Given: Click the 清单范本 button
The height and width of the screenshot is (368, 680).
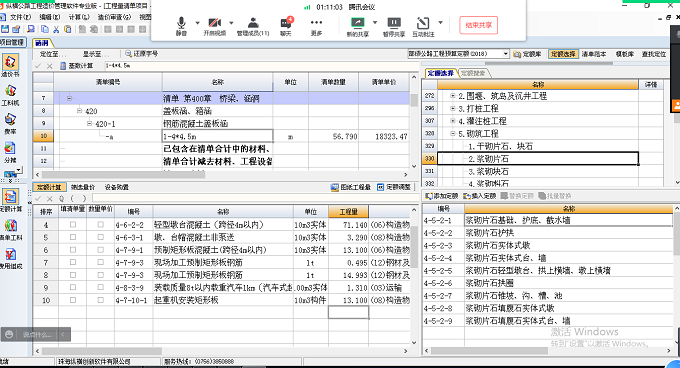Looking at the screenshot, I should [594, 54].
